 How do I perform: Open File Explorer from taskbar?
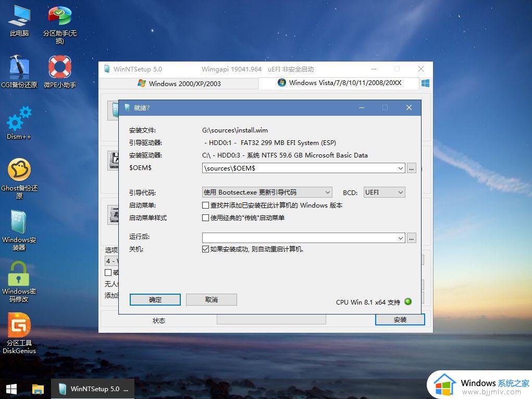click(x=38, y=389)
